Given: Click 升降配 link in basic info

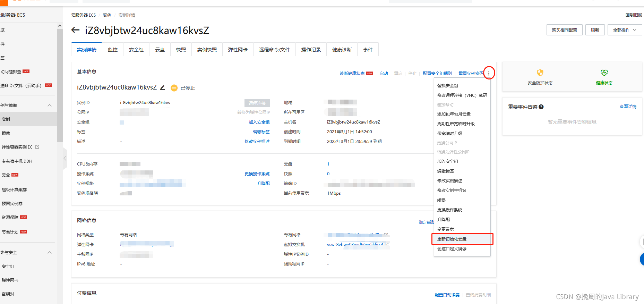Looking at the screenshot, I should click(x=263, y=184).
